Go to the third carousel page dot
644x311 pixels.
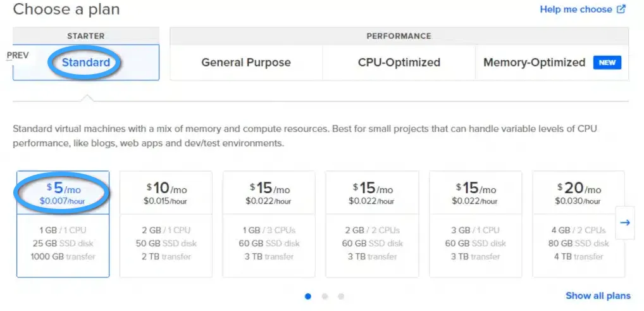click(x=341, y=296)
